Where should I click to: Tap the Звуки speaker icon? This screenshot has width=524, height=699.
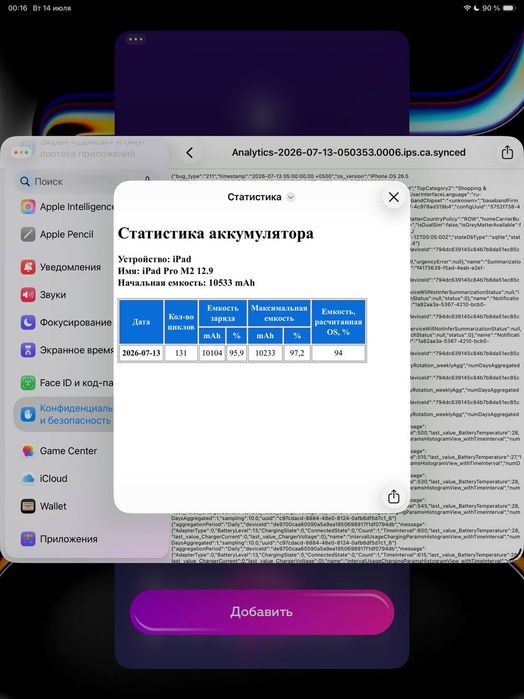28,295
